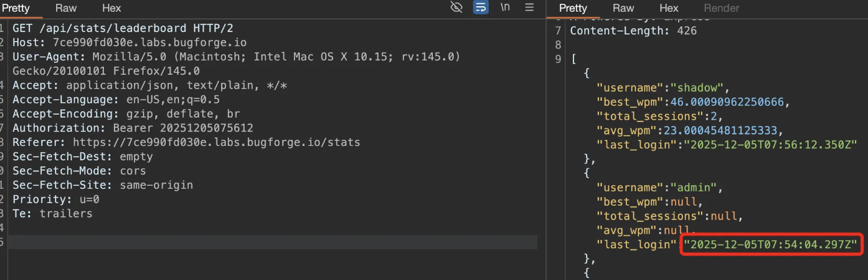Switch to request Pretty tab

coord(16,8)
